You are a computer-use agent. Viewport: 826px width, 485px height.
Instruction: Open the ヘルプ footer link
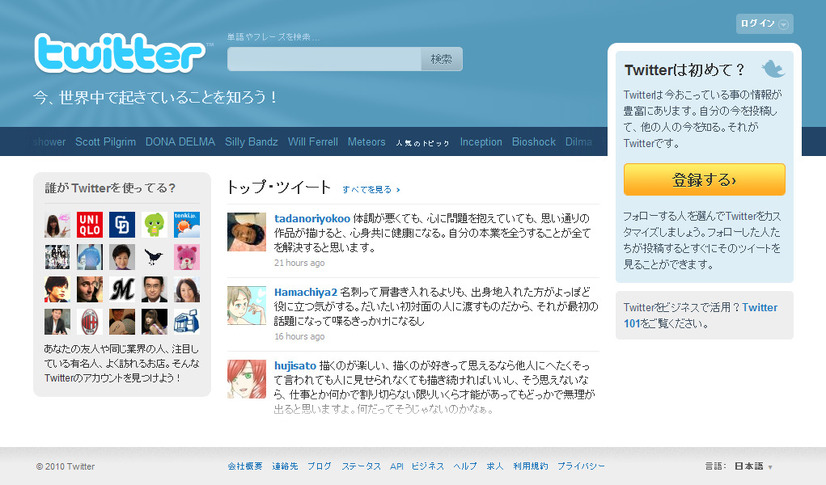[x=465, y=466]
